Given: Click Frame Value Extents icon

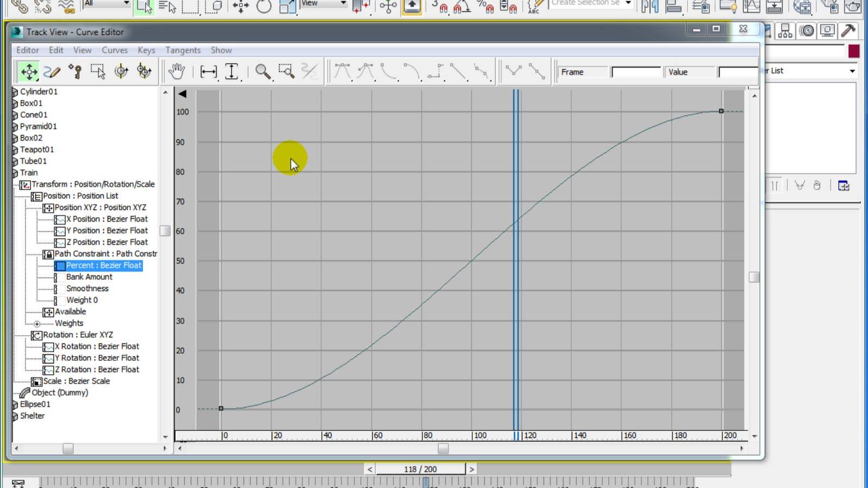Looking at the screenshot, I should (232, 71).
